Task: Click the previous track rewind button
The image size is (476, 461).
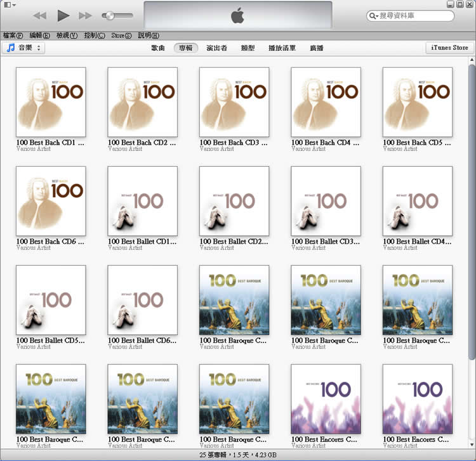Action: point(40,15)
